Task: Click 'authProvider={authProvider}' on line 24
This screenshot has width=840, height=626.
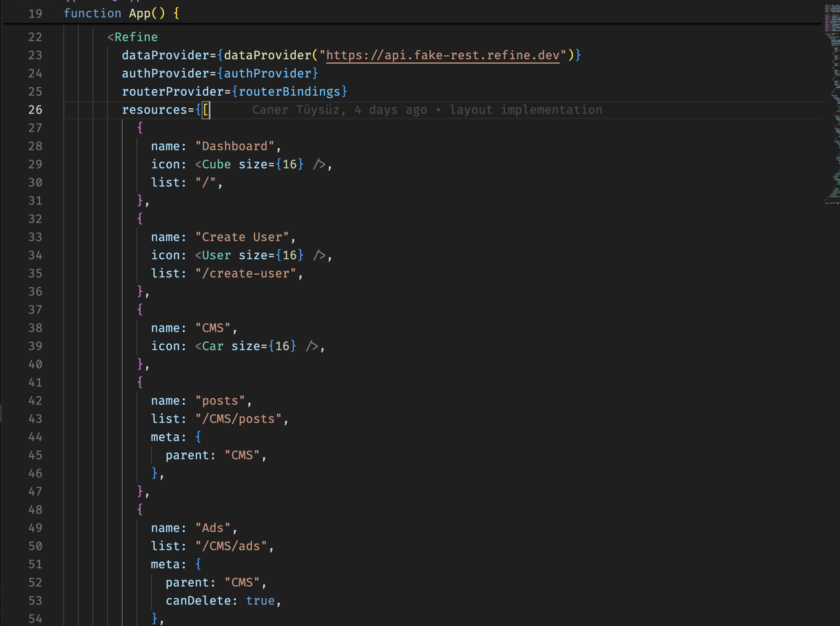Action: click(220, 74)
